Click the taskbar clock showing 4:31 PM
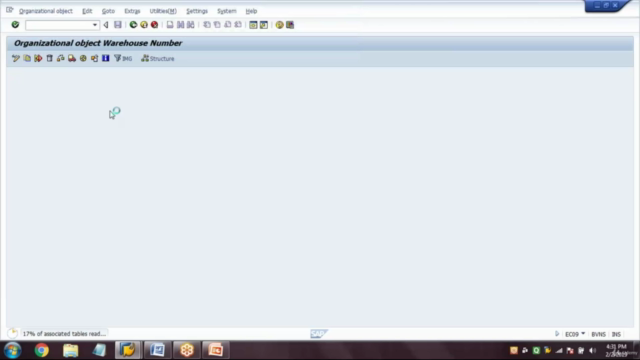This screenshot has width=640, height=360. coord(616,350)
